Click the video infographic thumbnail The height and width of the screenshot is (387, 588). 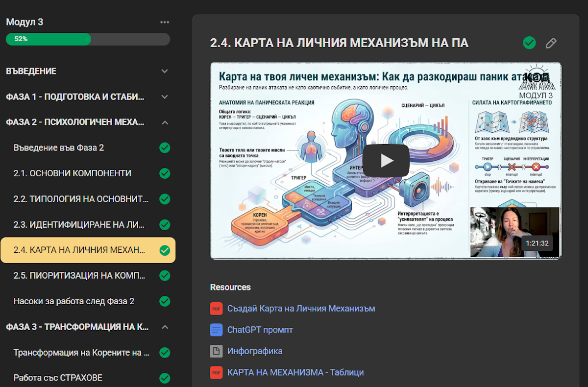(386, 160)
